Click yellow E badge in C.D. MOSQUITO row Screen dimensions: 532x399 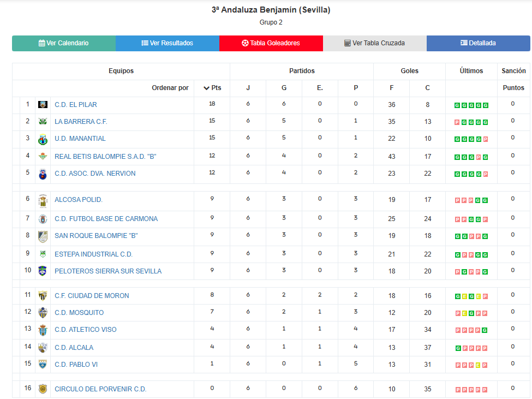coord(464,313)
